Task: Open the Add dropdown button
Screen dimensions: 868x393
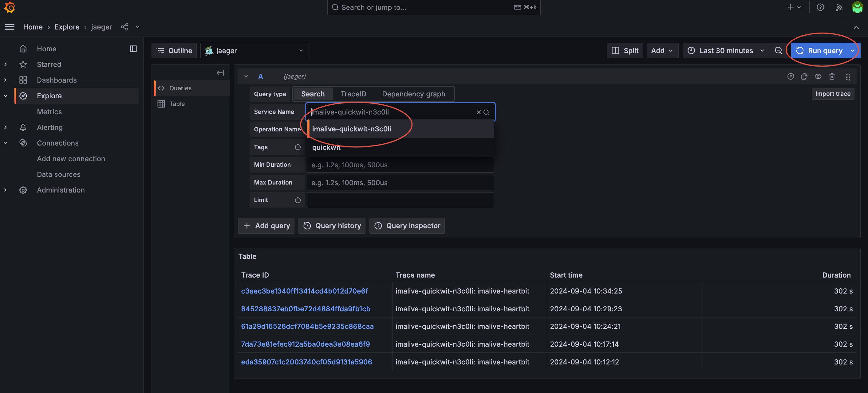Action: point(662,50)
